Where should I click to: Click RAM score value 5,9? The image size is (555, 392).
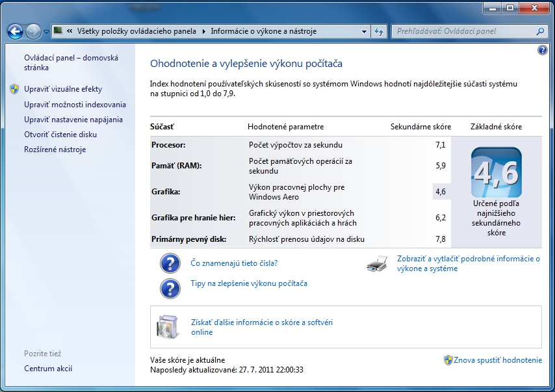pos(441,165)
